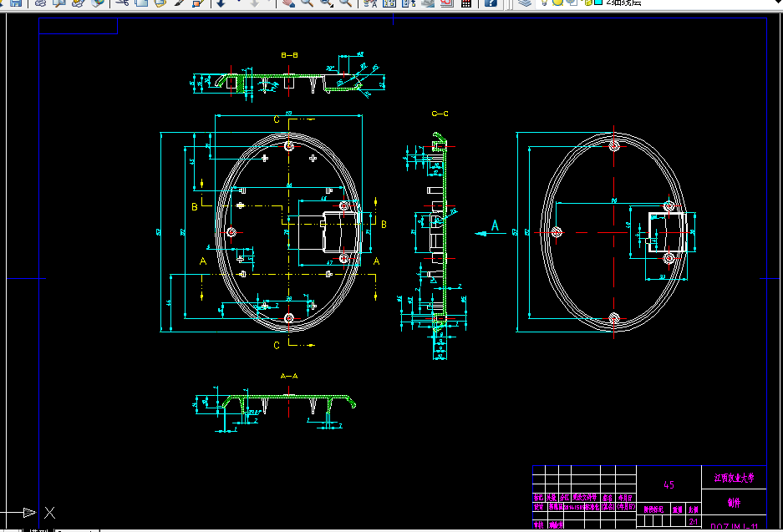Open the Sheet Set Manager icon
This screenshot has width=783, height=532.
(x=428, y=3)
